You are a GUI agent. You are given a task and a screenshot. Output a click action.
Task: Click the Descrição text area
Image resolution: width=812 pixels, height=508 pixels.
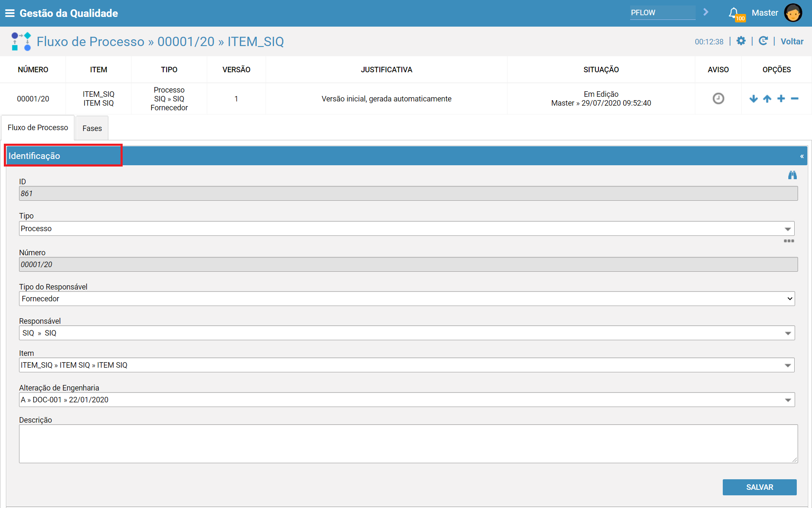point(409,444)
